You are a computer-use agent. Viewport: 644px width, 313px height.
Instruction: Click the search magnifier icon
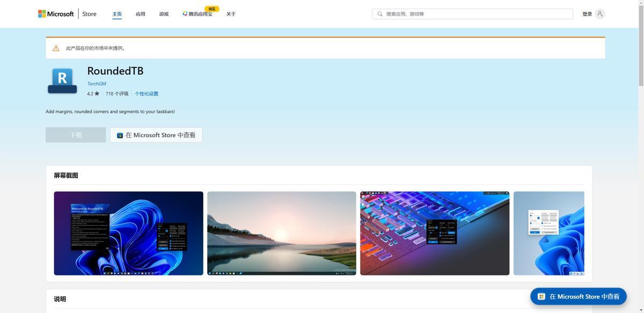click(x=380, y=14)
